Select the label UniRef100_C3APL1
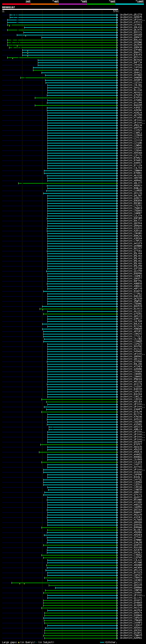 131,133
